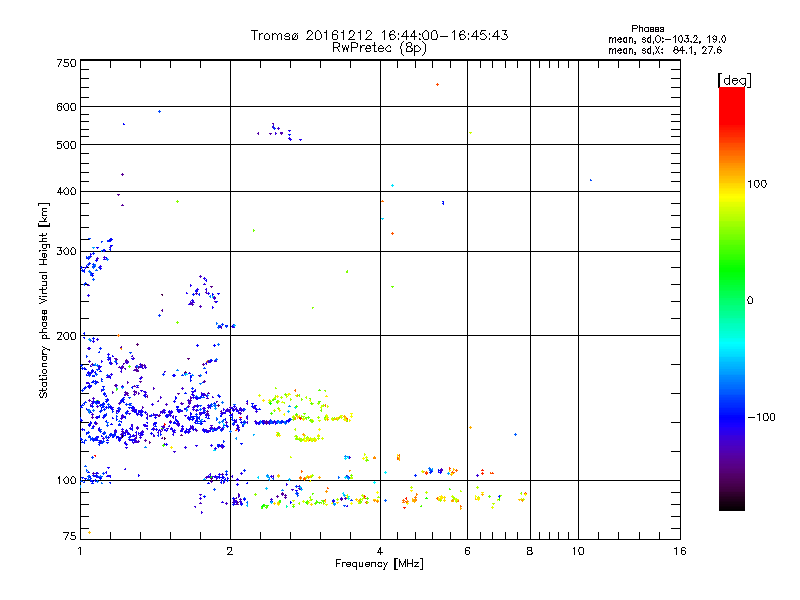Image resolution: width=800 pixels, height=600 pixels.
Task: Click the 'Frequency [MHz]' axis label
Action: (x=379, y=564)
